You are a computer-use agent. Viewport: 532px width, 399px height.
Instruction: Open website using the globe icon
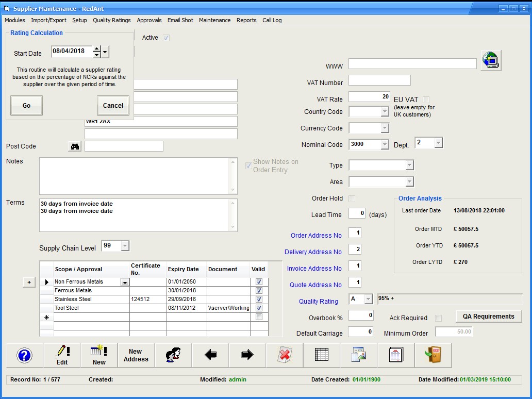click(x=490, y=61)
